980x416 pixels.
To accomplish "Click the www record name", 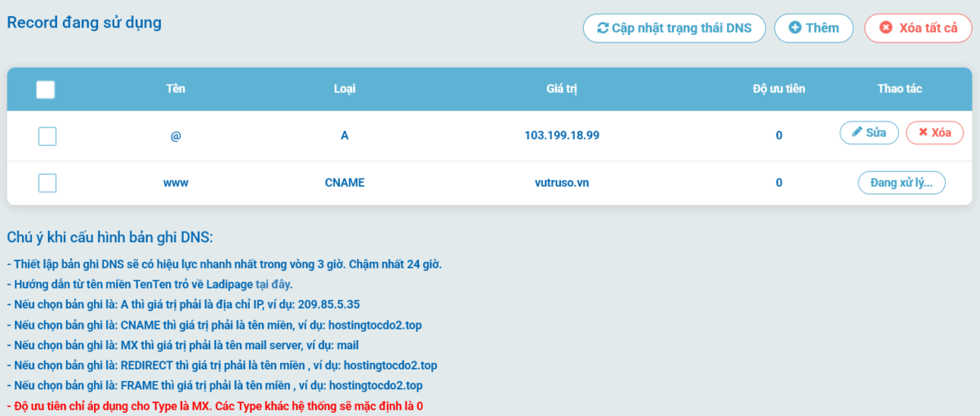I will point(176,183).
